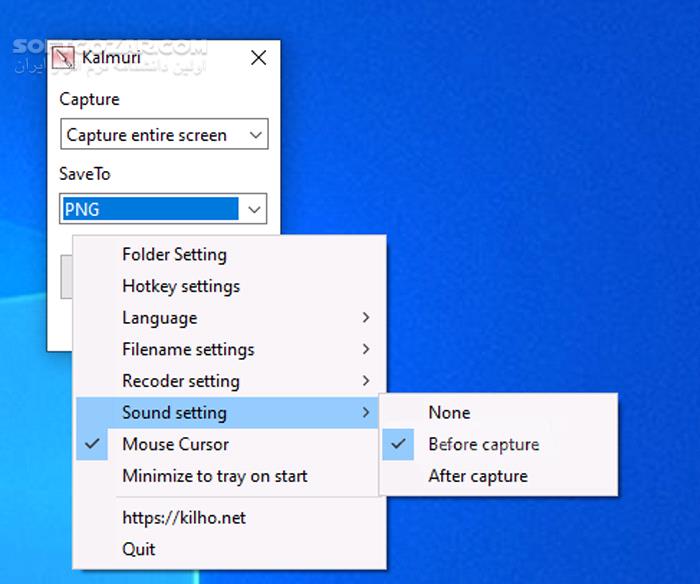Choose After capture sound option
This screenshot has width=700, height=584.
477,477
